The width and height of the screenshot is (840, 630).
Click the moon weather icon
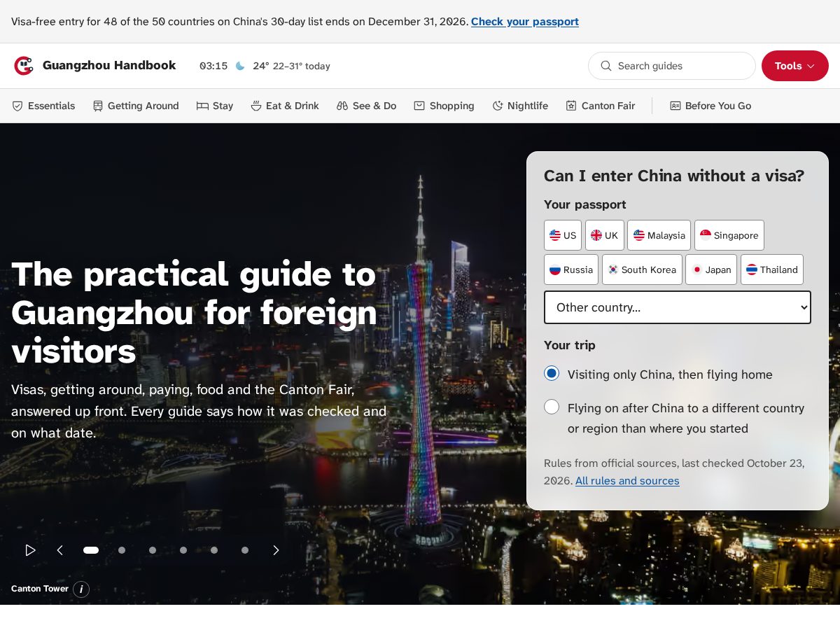point(240,66)
